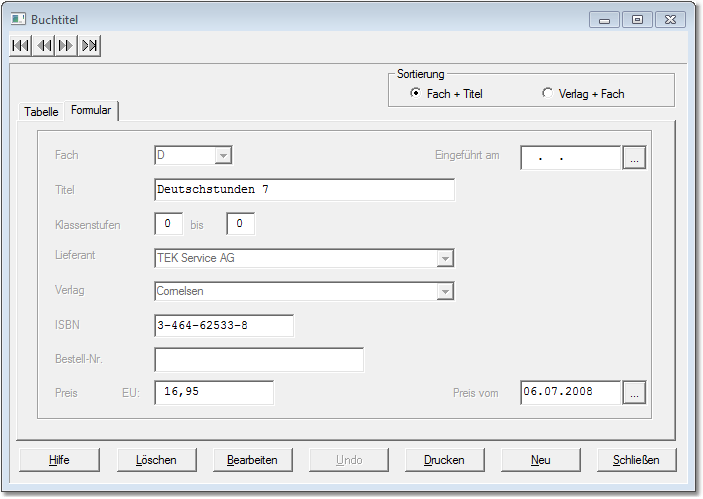Open date picker beside Preis vom
Screen dimensions: 703x499
635,393
